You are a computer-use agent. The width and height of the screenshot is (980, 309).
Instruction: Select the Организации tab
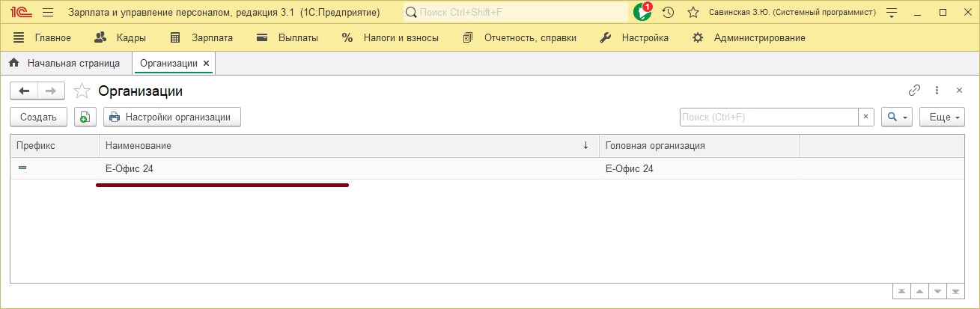pos(168,64)
